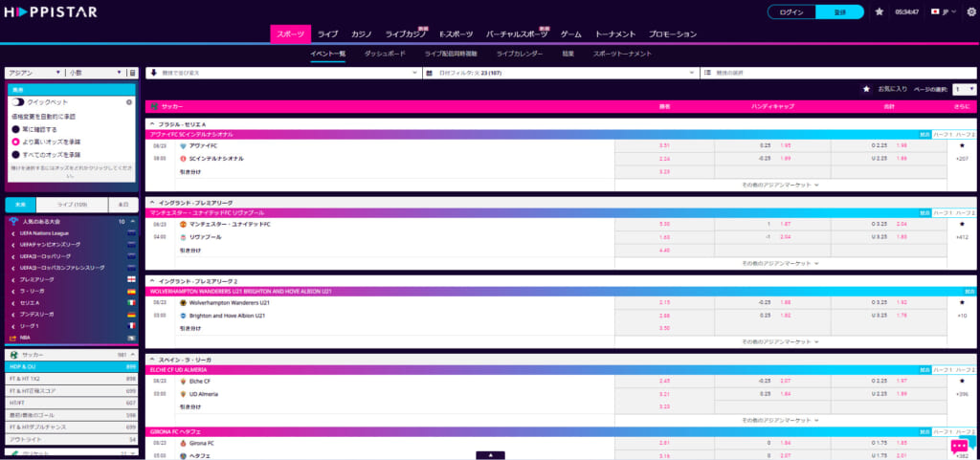This screenshot has width=980, height=460.
Task: Open the favorites star in the top header
Action: click(x=880, y=11)
